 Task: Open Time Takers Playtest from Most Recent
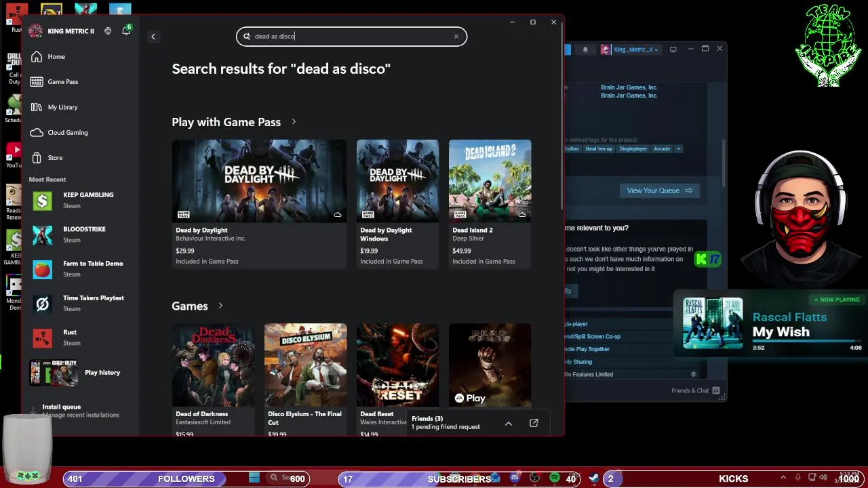(x=81, y=303)
